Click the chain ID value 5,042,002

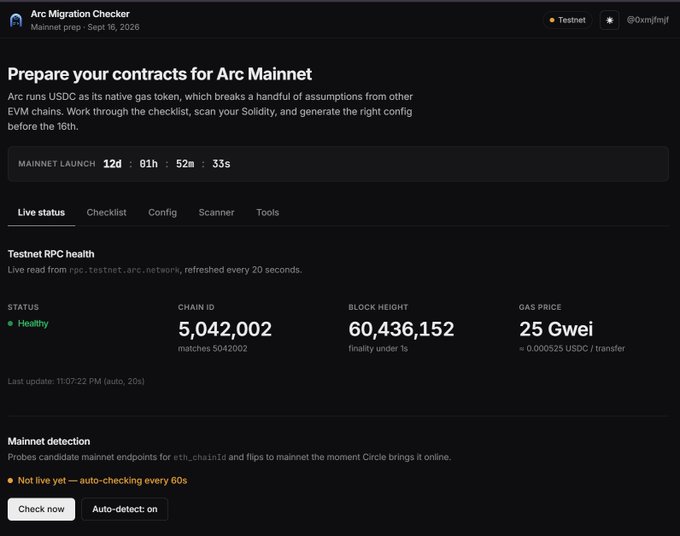click(x=225, y=329)
